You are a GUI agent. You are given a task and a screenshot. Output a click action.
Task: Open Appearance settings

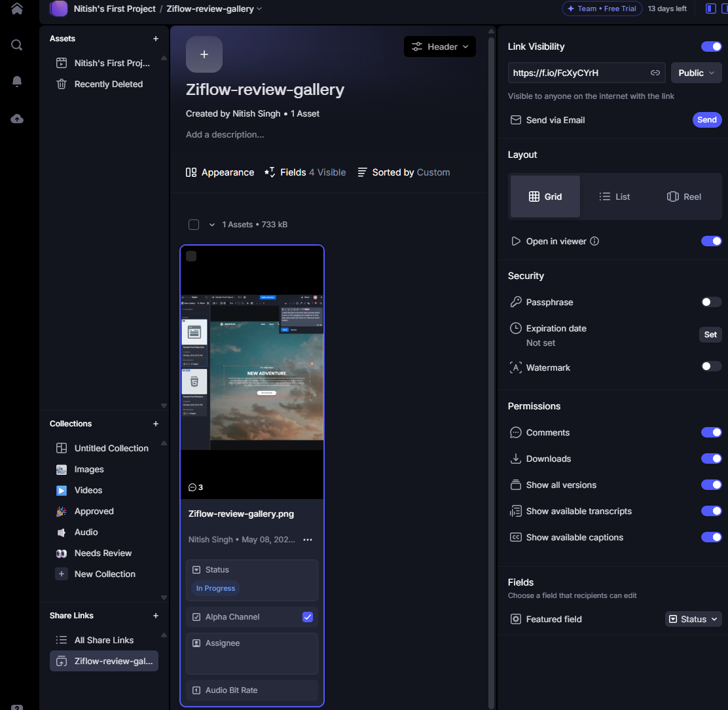(x=219, y=172)
